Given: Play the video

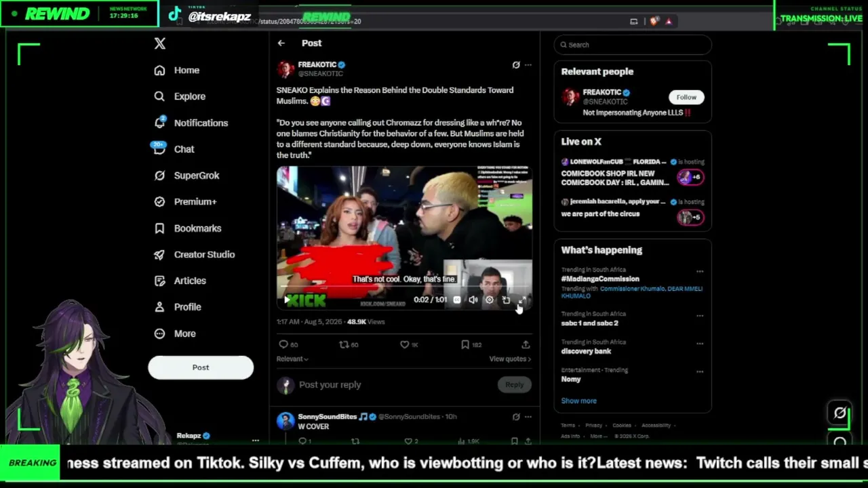Looking at the screenshot, I should [287, 300].
